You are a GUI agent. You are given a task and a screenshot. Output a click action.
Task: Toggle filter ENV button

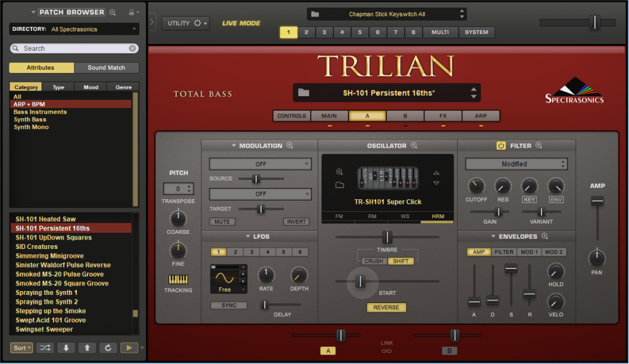[556, 199]
